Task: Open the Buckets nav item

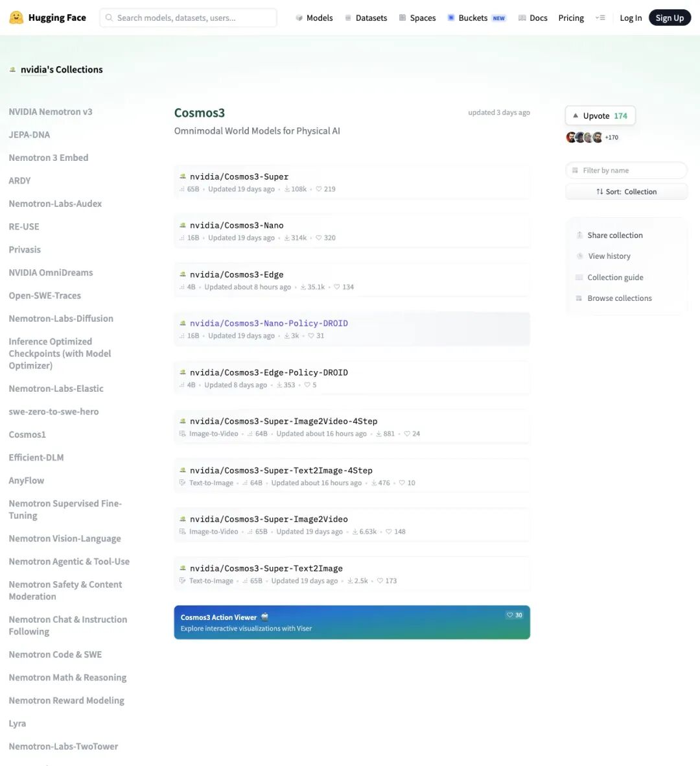Action: pos(476,18)
